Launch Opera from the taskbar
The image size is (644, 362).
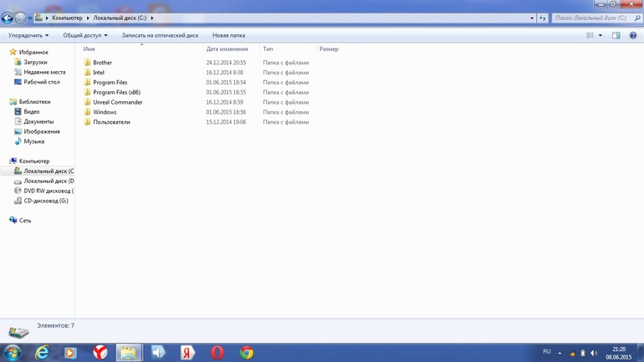(217, 353)
